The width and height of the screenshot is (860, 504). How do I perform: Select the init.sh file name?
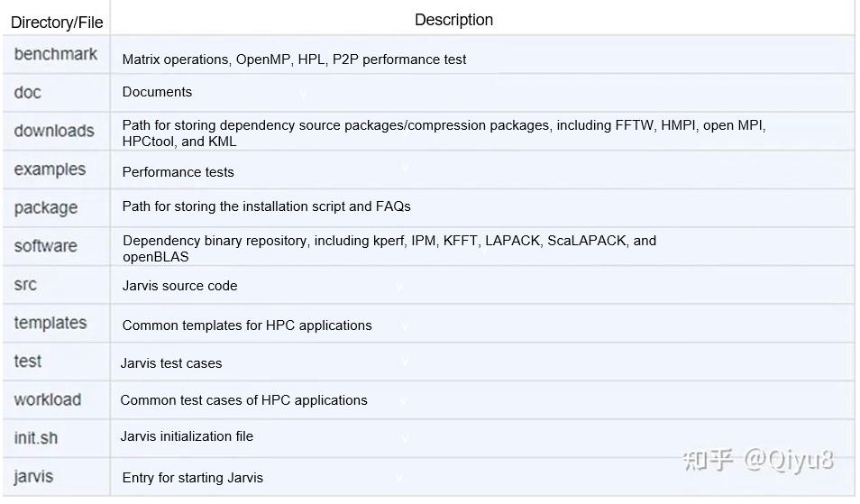click(x=36, y=438)
